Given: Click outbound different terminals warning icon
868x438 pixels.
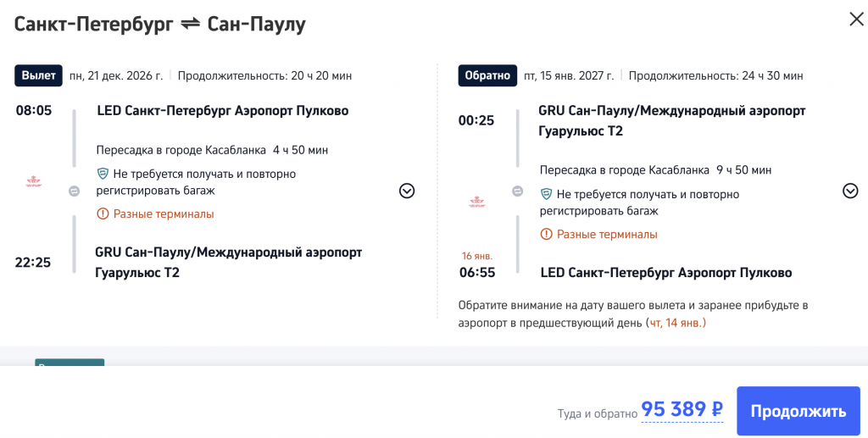Looking at the screenshot, I should [103, 214].
